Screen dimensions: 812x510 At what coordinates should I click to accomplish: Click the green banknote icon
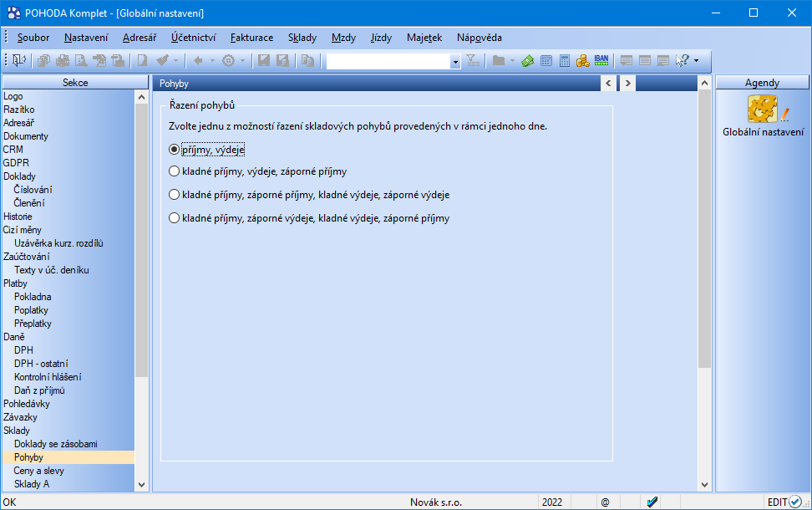[x=528, y=61]
